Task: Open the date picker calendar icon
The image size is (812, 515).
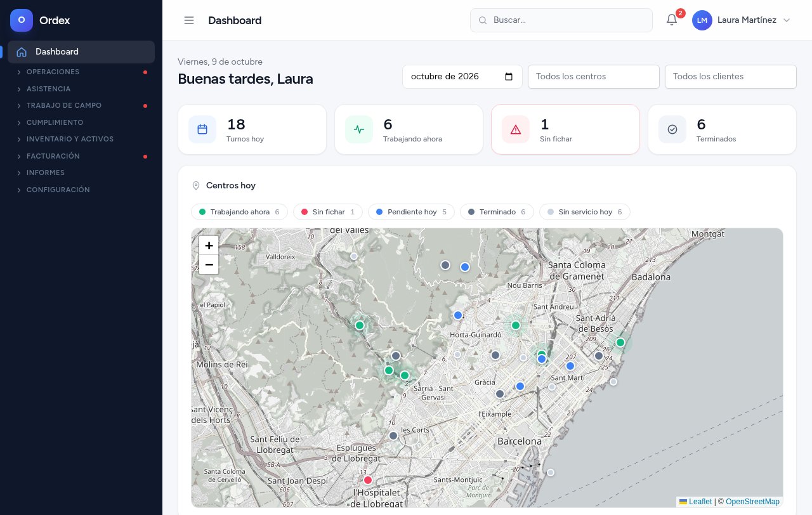Action: coord(509,77)
